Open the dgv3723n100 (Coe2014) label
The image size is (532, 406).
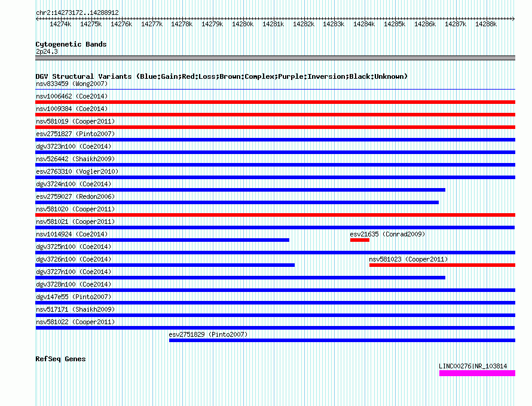74,146
